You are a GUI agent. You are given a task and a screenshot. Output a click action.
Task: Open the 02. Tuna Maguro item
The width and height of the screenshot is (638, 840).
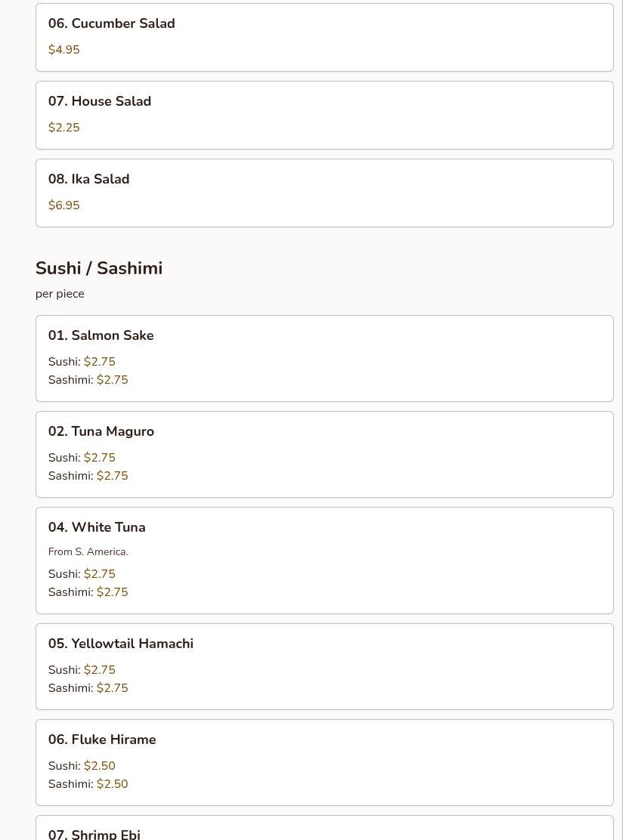point(101,431)
